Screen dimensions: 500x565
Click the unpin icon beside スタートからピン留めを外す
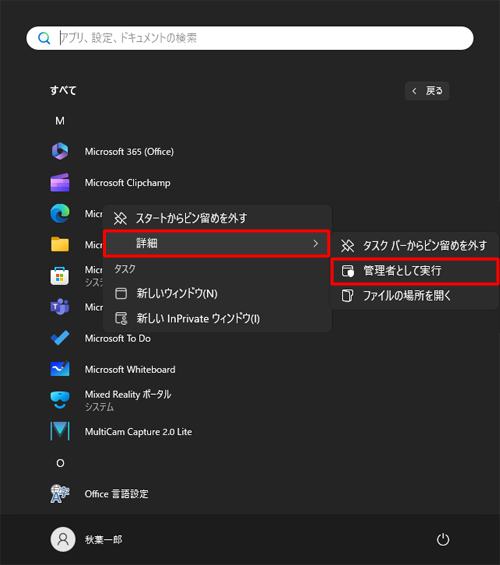point(120,218)
